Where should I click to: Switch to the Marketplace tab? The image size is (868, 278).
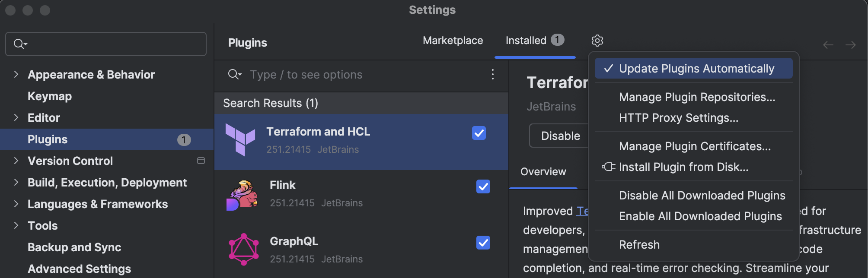tap(452, 40)
